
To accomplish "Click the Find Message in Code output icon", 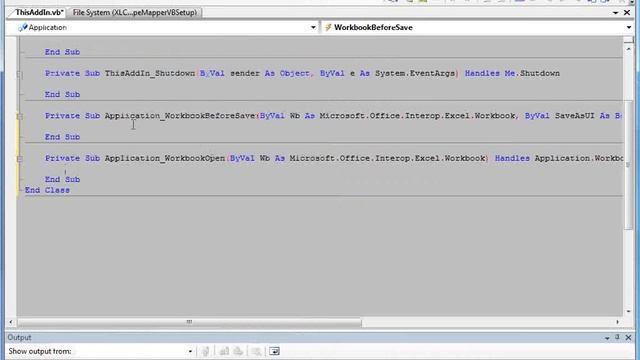I will pos(206,351).
